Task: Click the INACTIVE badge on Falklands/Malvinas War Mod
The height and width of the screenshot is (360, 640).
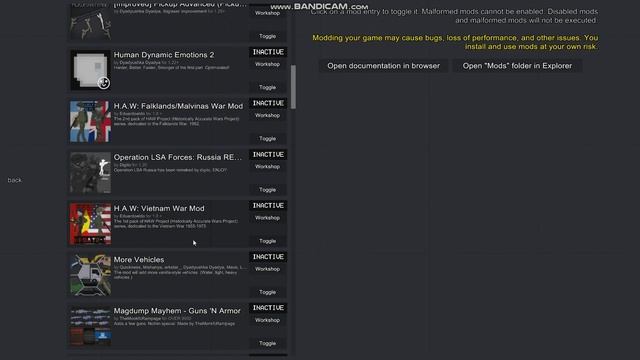Action: click(268, 103)
